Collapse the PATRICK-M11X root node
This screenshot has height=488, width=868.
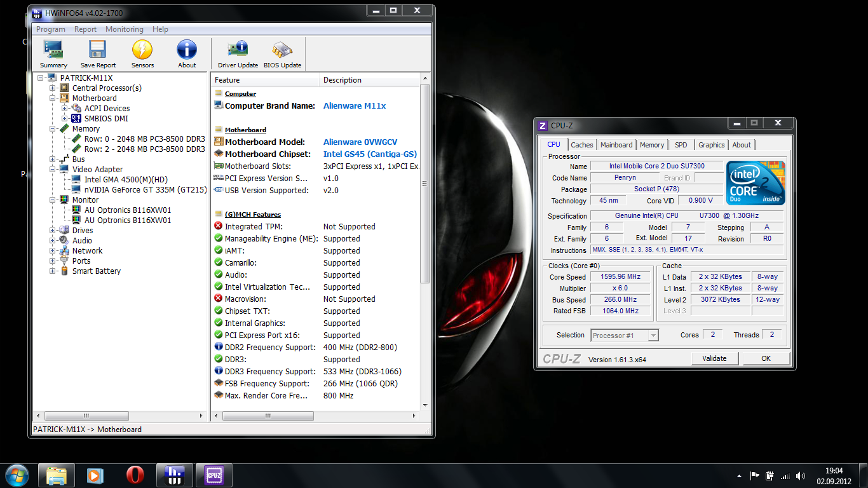coord(41,78)
